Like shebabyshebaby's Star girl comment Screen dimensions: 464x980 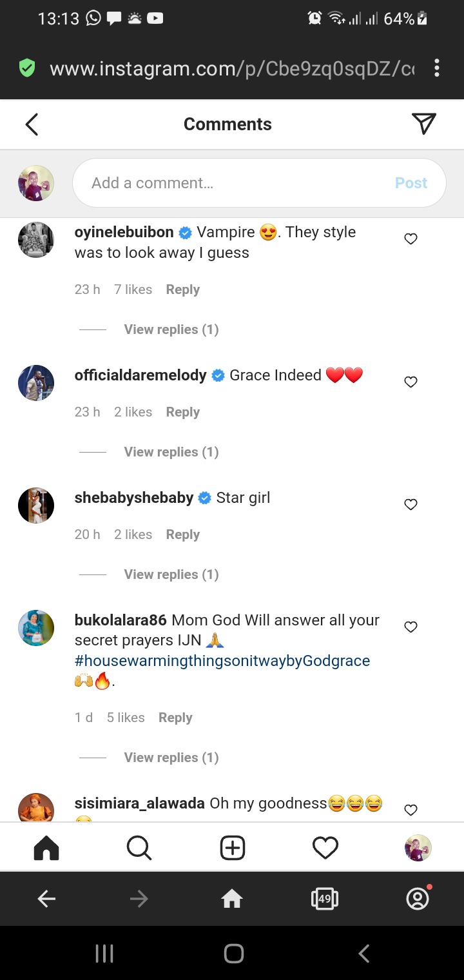point(411,505)
